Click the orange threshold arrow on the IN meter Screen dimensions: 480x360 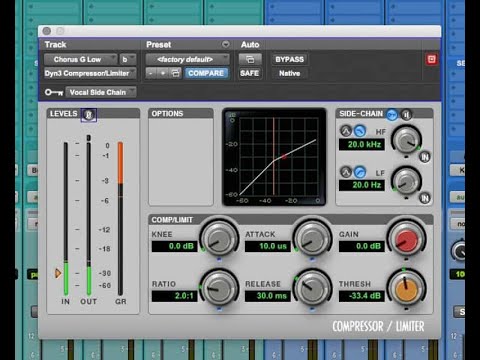tap(58, 274)
